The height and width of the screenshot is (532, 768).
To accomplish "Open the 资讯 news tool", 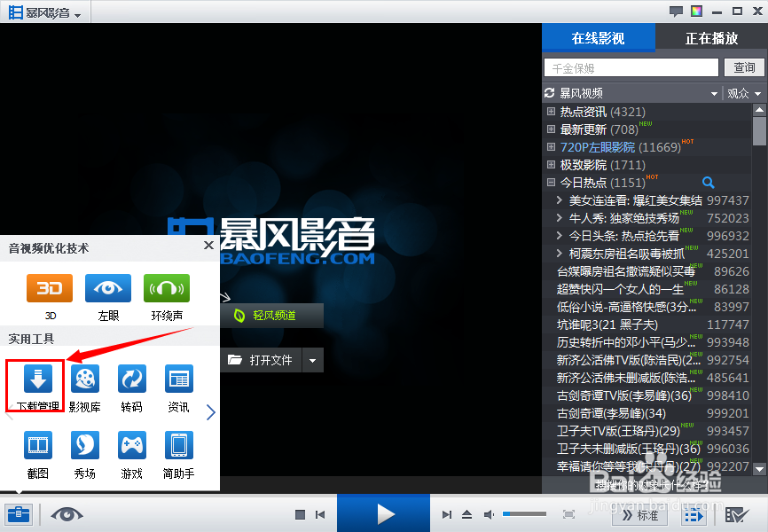I will (179, 379).
